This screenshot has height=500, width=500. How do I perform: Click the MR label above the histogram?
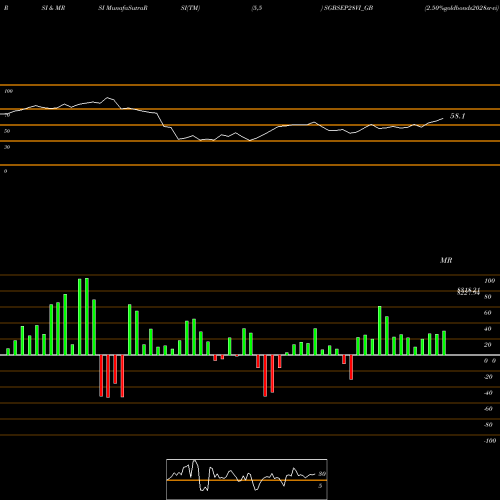[446, 260]
